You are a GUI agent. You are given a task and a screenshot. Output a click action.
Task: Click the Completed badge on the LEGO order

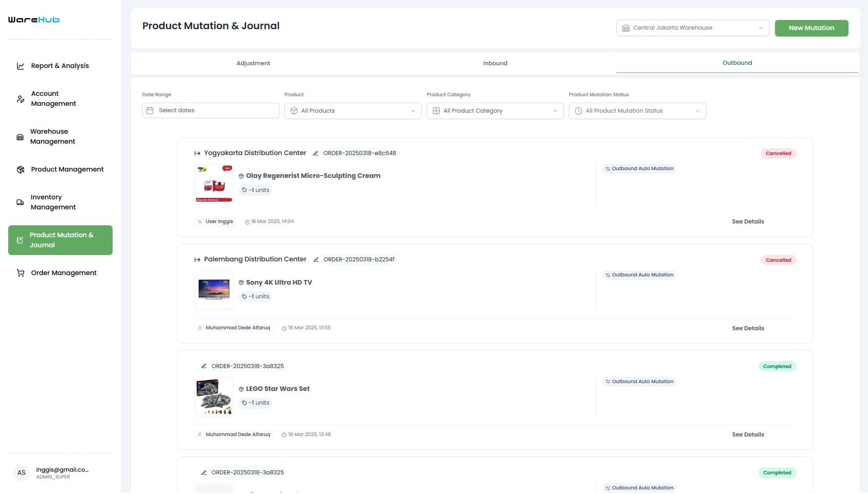(x=777, y=366)
